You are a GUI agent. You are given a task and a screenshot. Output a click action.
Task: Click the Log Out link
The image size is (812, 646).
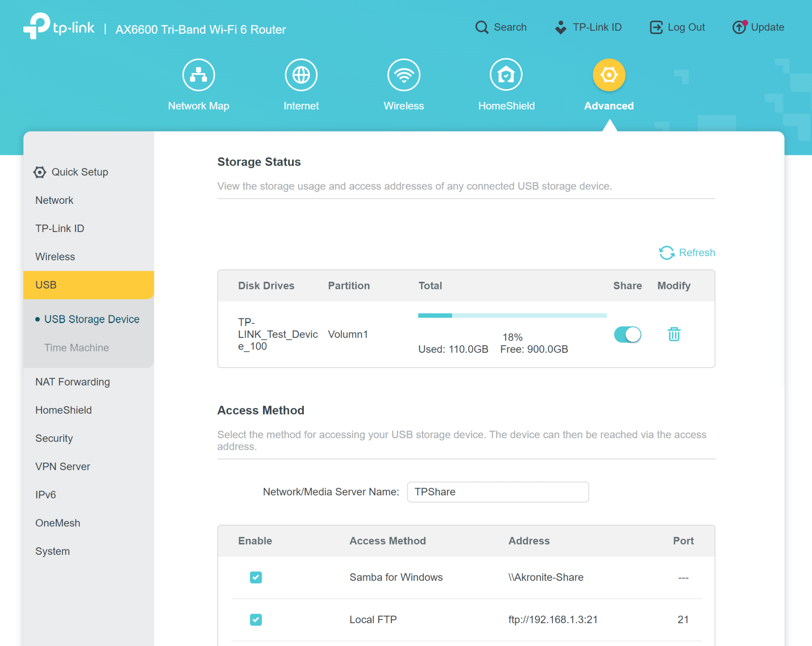click(x=678, y=27)
